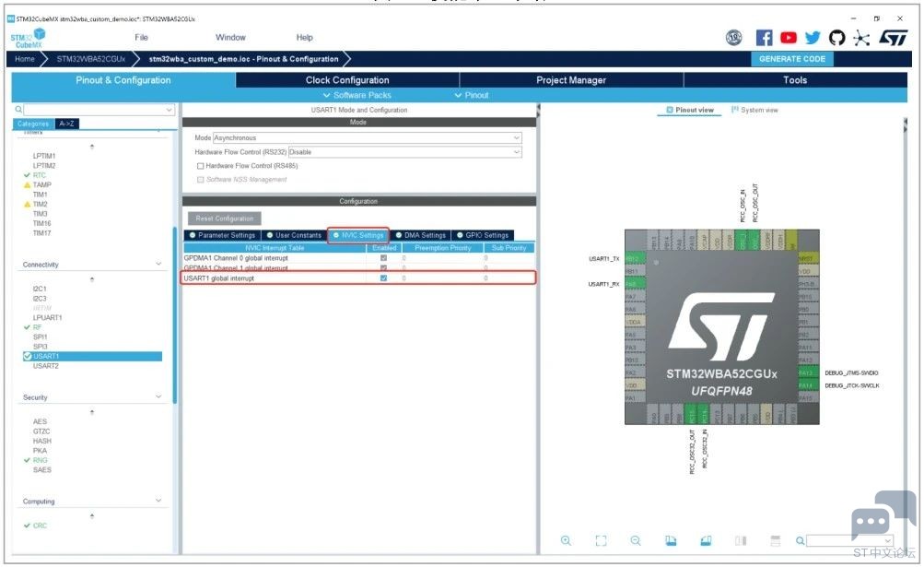Zoom in on the pinout view

coord(566,540)
